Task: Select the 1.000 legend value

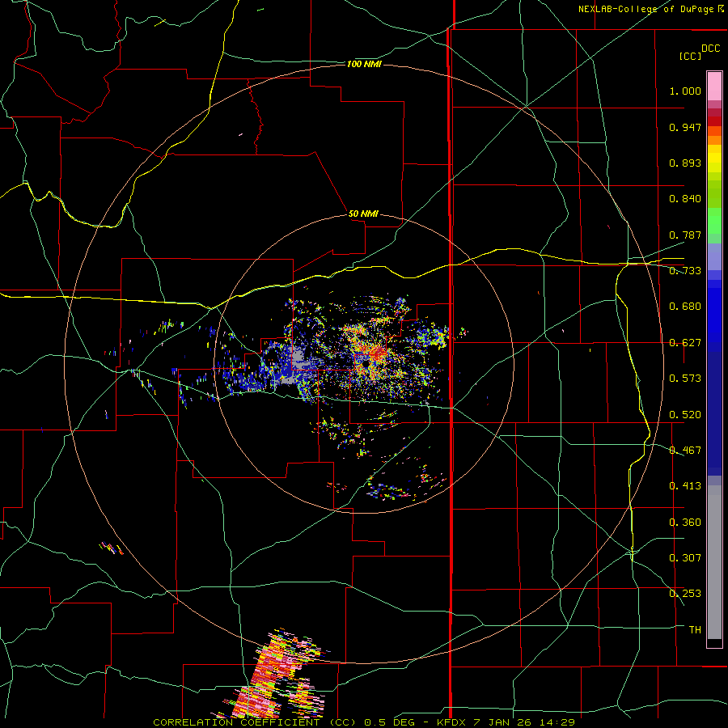Action: coord(685,91)
